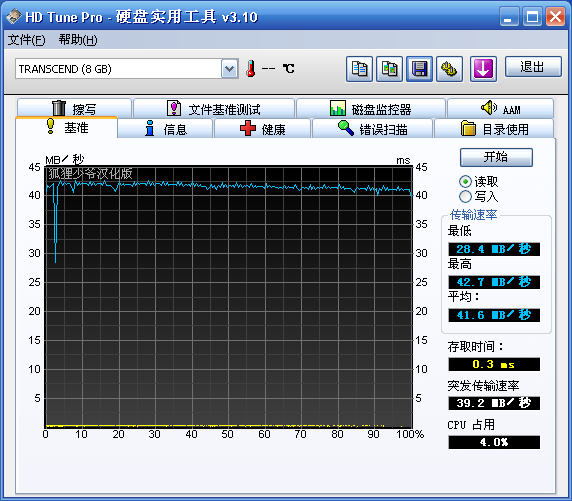Image resolution: width=572 pixels, height=501 pixels.
Task: Click the purple down-arrow minimize-to-tray icon
Action: click(x=483, y=69)
